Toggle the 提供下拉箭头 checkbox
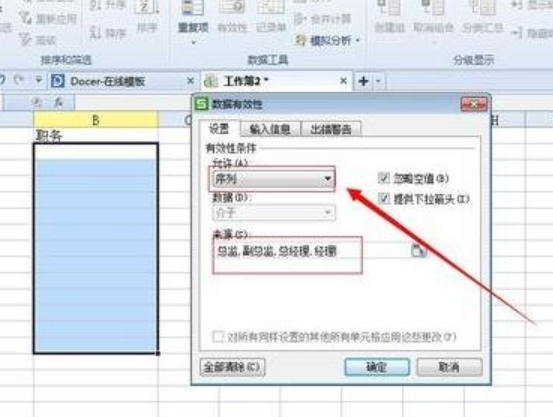 pos(384,199)
